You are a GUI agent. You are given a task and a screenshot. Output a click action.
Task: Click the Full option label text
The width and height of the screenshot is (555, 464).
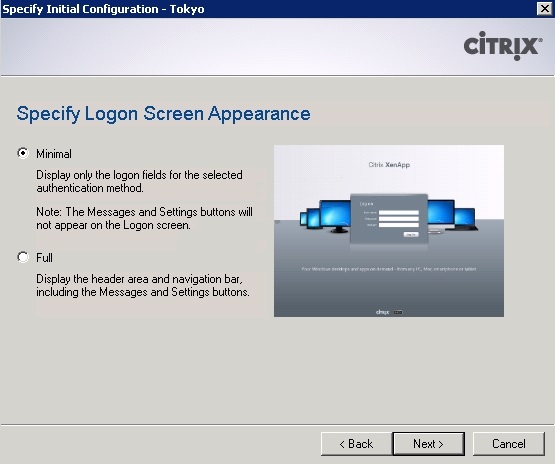[x=44, y=258]
